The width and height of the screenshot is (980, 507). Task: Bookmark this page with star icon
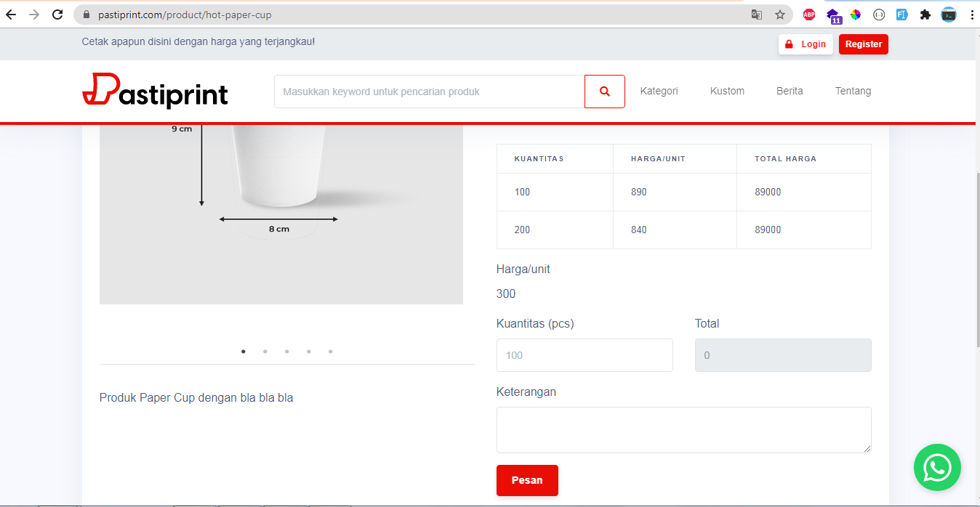point(780,15)
